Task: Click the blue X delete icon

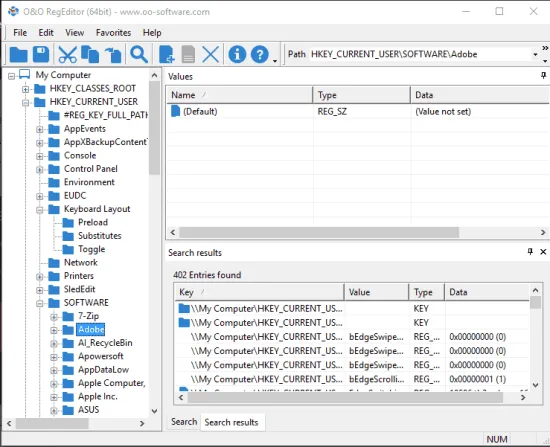Action: 211,55
